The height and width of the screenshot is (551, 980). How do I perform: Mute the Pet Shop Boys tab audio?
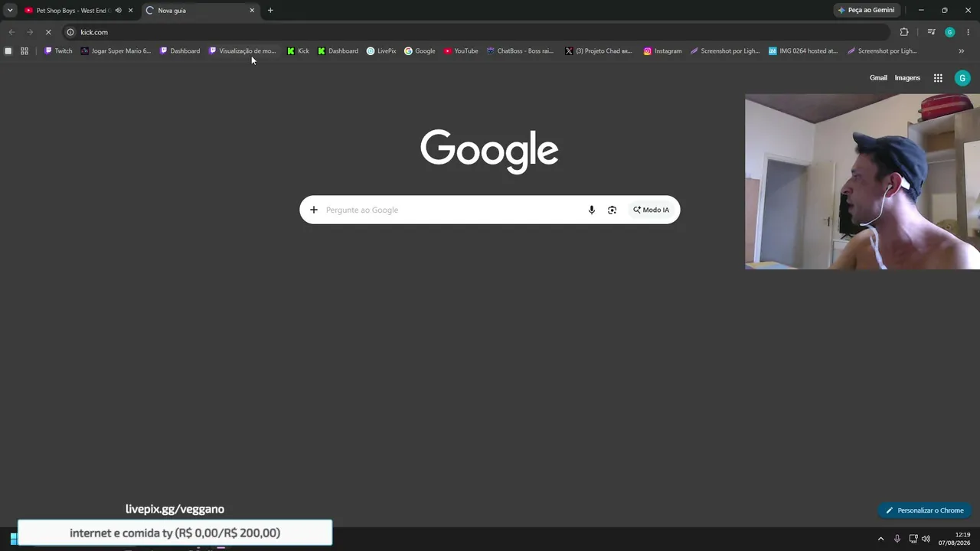(x=118, y=11)
